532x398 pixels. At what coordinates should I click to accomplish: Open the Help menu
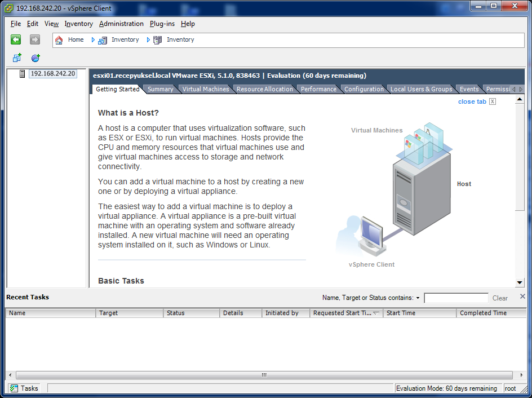188,24
